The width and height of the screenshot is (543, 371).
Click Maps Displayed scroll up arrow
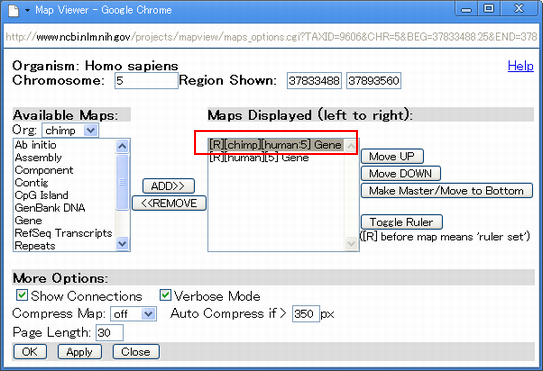click(351, 146)
